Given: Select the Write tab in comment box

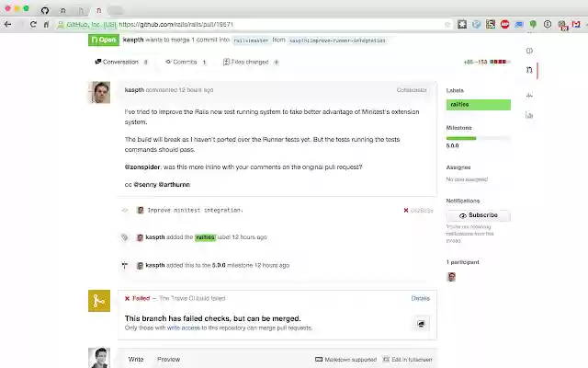Looking at the screenshot, I should coord(136,360).
